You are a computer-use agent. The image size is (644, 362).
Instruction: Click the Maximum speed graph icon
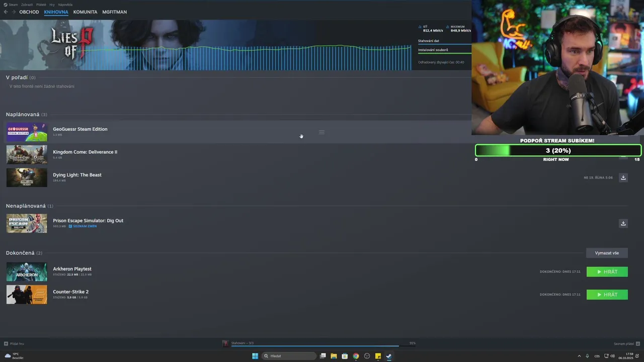pyautogui.click(x=447, y=27)
